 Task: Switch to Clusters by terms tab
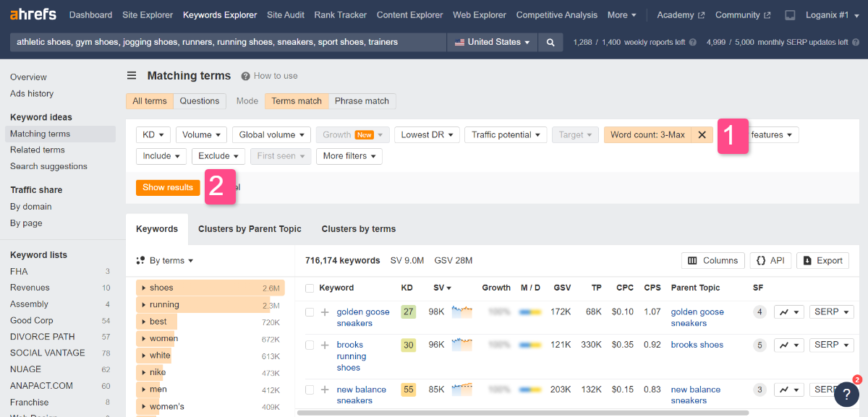[x=359, y=229]
